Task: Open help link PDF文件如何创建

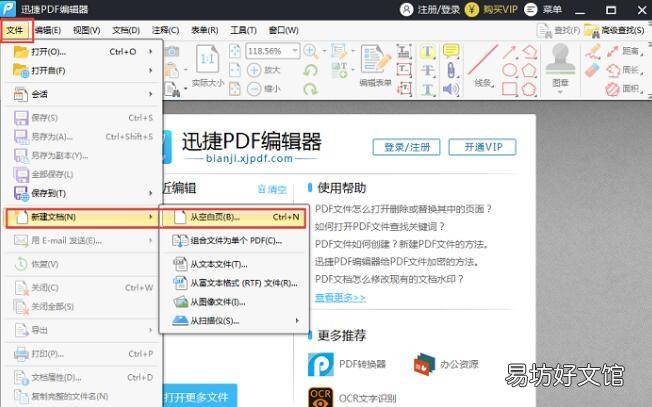Action: [x=402, y=244]
